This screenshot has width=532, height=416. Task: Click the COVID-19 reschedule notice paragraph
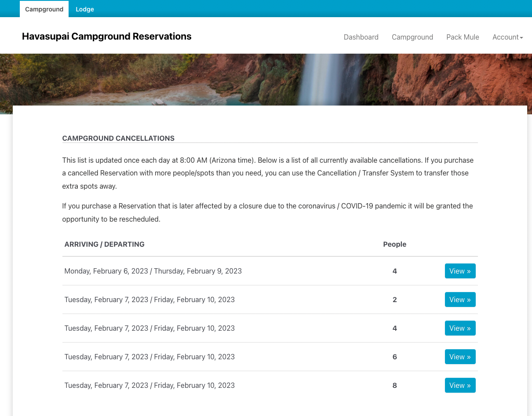pyautogui.click(x=268, y=212)
